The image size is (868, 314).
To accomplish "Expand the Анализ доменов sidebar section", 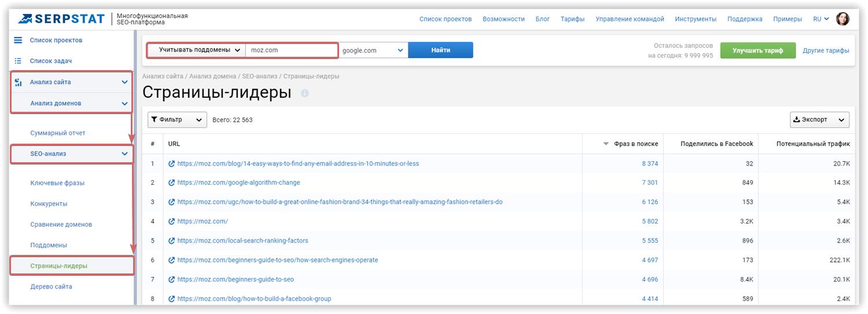I will (124, 104).
